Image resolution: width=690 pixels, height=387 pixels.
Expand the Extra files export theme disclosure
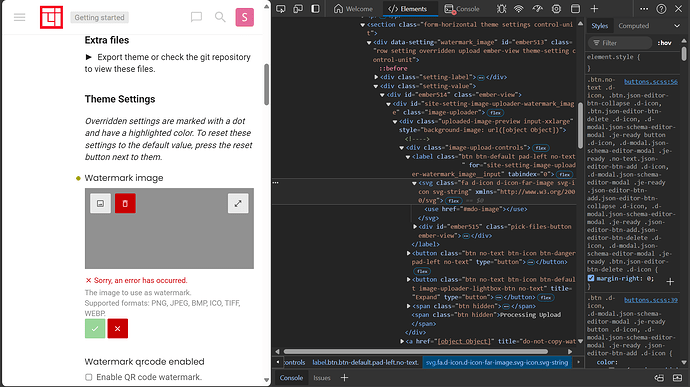[x=88, y=57]
